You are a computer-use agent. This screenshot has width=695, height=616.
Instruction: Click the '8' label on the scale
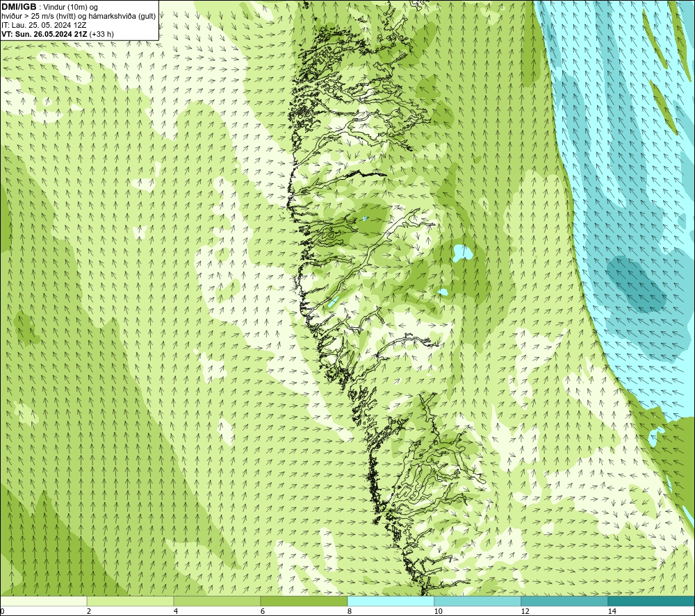coord(350,611)
